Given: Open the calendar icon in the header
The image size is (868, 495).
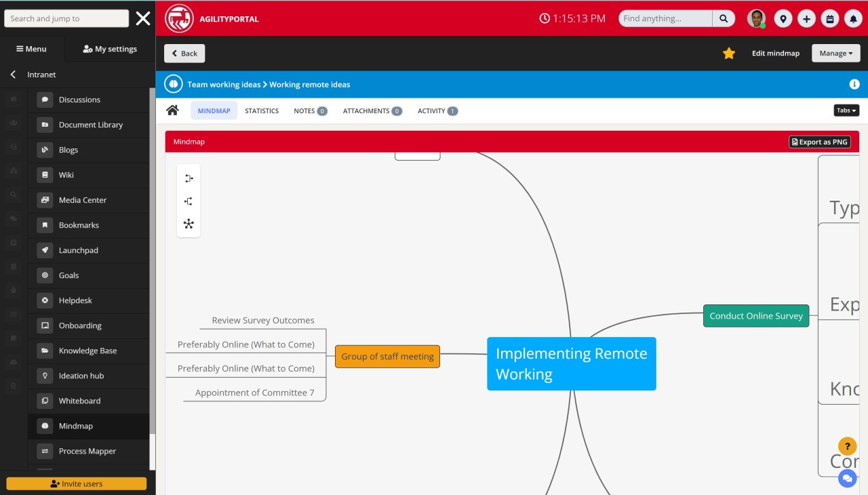Looking at the screenshot, I should (x=830, y=18).
